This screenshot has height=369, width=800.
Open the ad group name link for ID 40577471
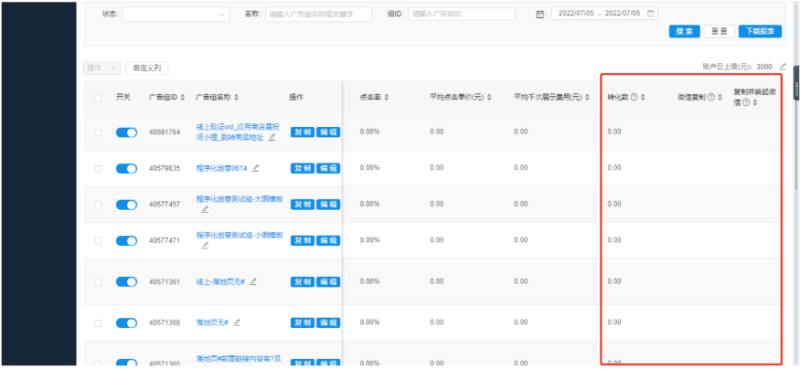click(239, 235)
